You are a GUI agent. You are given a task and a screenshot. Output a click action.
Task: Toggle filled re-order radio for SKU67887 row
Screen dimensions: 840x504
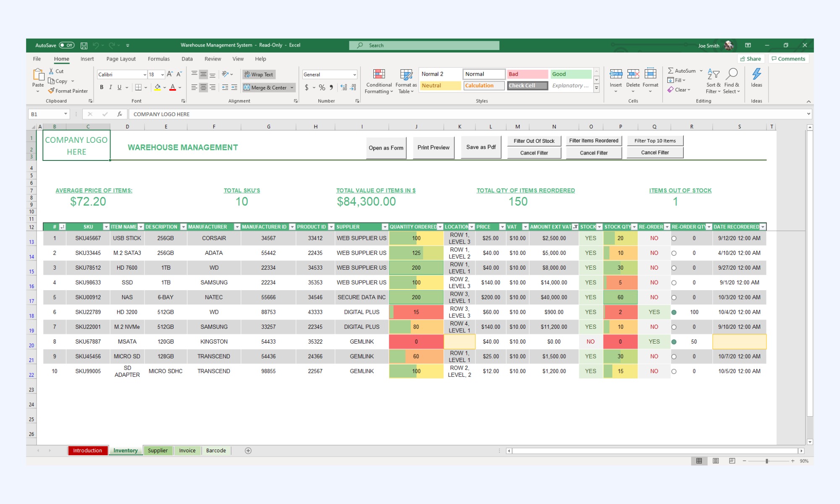tap(674, 342)
